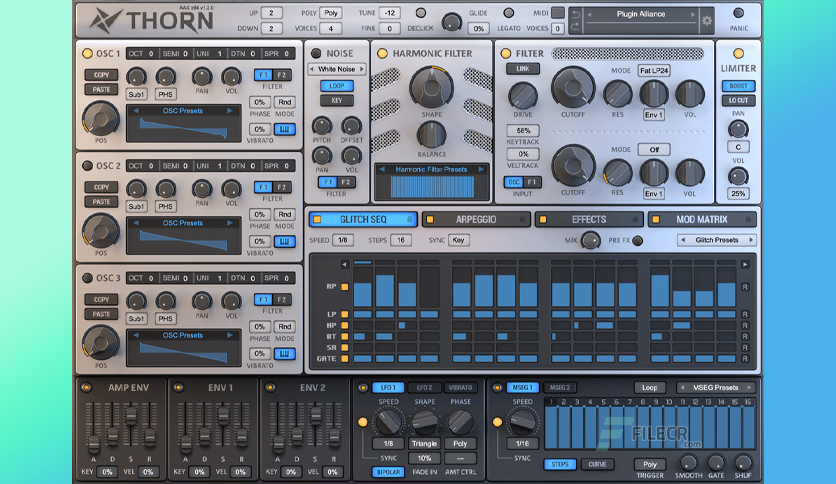Image resolution: width=836 pixels, height=484 pixels.
Task: Click the glitch STEPS 16 field
Action: point(400,240)
